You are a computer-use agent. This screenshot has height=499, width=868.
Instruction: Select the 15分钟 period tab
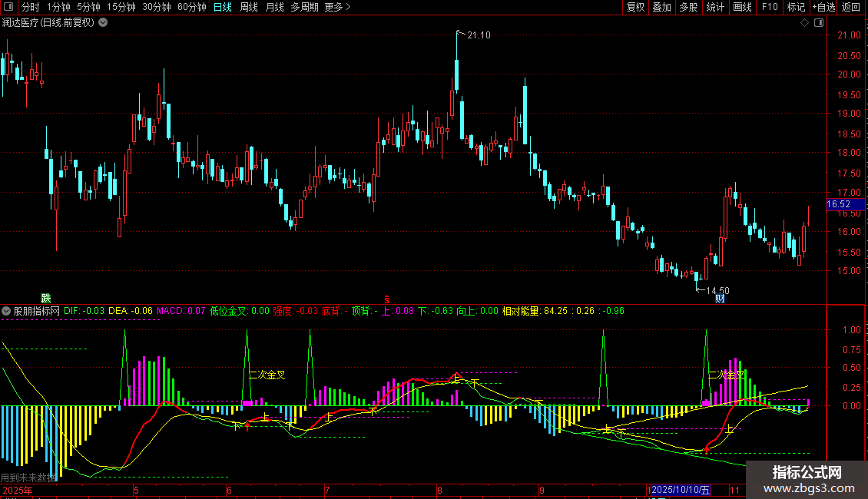pos(121,7)
